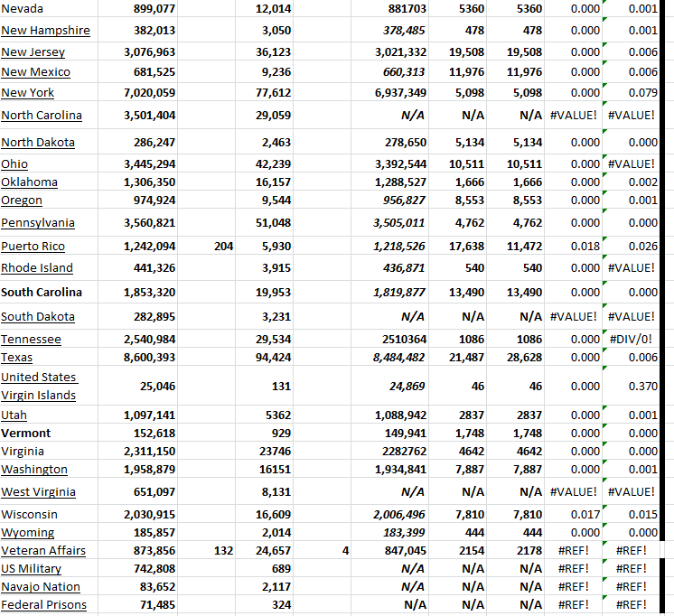
Task: Select Puerto Rico's 204 cell
Action: (x=206, y=247)
